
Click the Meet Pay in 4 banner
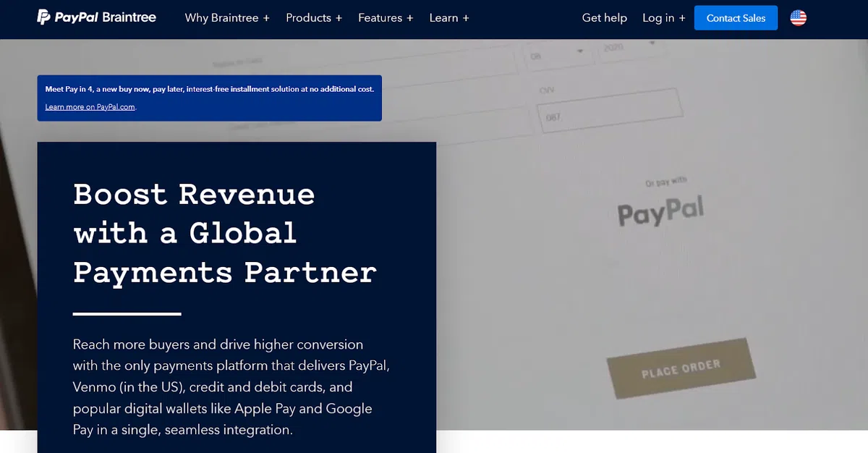point(209,90)
